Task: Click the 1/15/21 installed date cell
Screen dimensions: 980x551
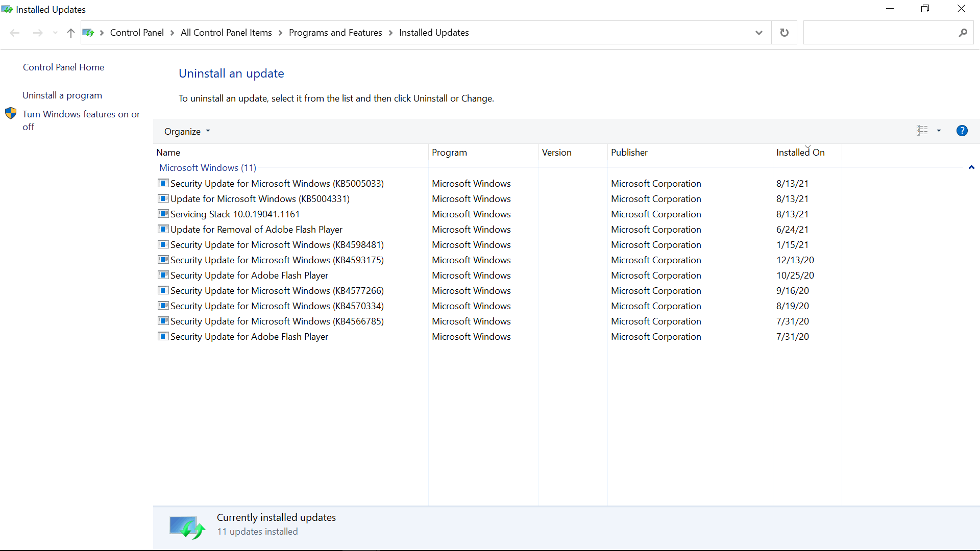Action: pos(792,244)
